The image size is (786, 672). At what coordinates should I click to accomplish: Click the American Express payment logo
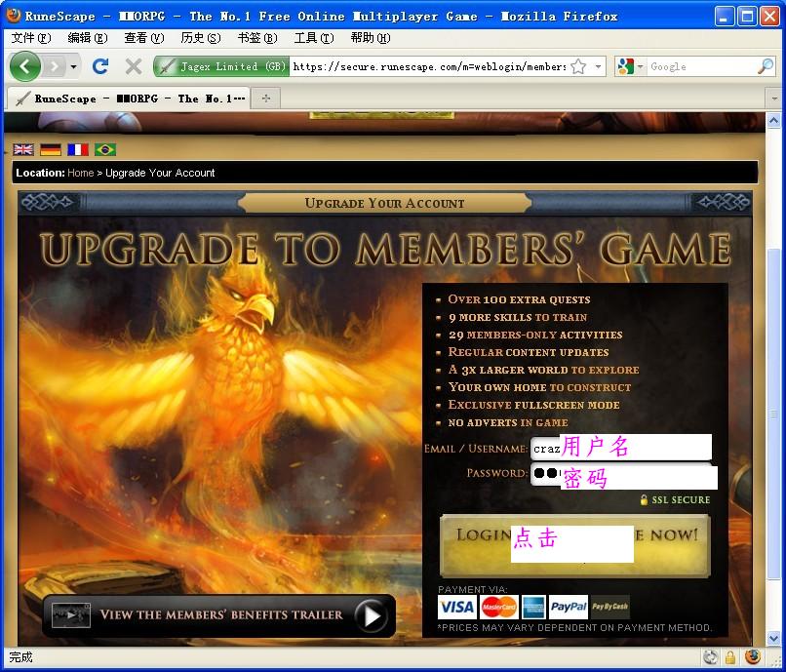(533, 608)
